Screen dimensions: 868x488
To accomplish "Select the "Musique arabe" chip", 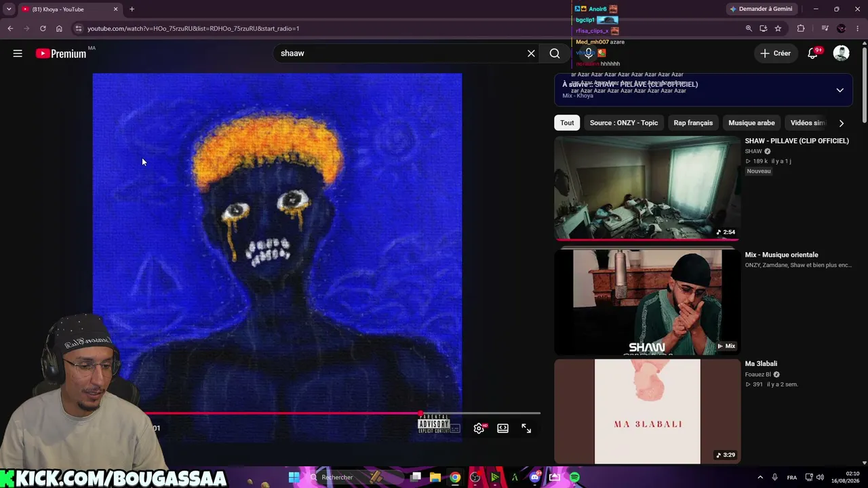I will point(751,123).
